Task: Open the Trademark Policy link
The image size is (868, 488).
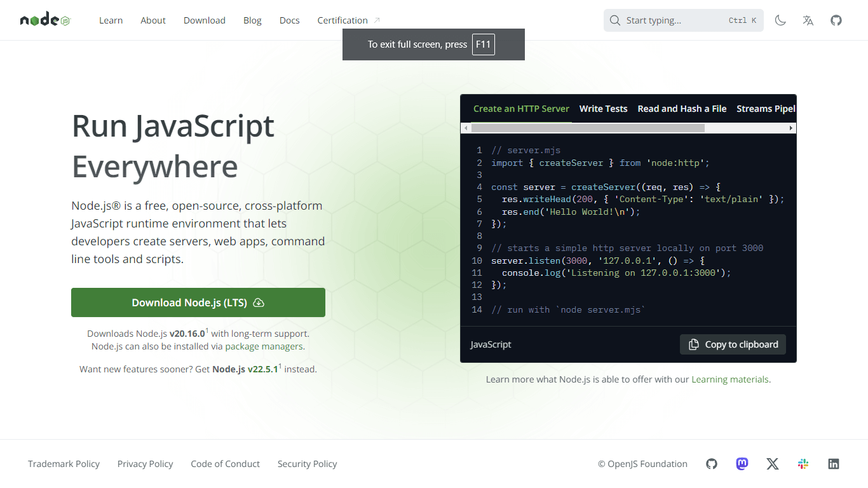Action: point(64,464)
